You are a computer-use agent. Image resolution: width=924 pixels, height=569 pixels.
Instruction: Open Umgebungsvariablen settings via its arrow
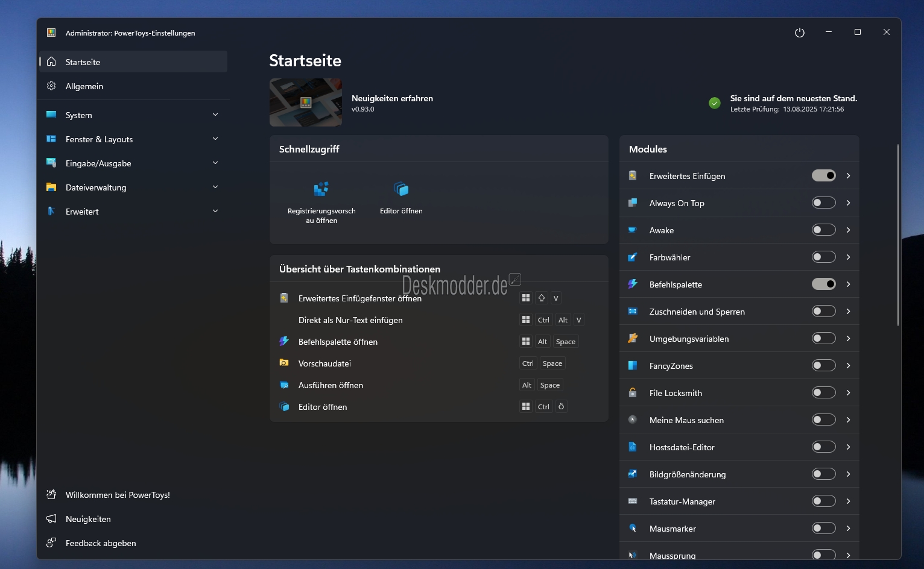849,338
